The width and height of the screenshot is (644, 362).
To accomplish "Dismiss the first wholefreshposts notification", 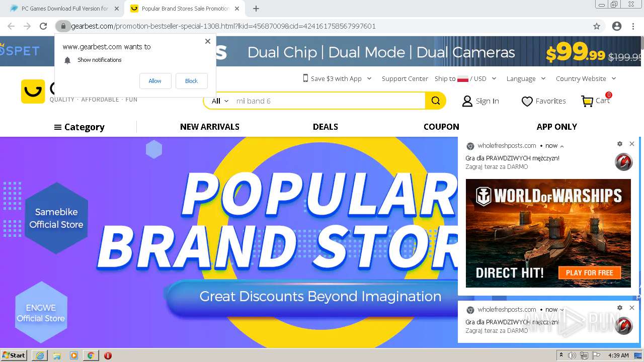I will coord(632,144).
